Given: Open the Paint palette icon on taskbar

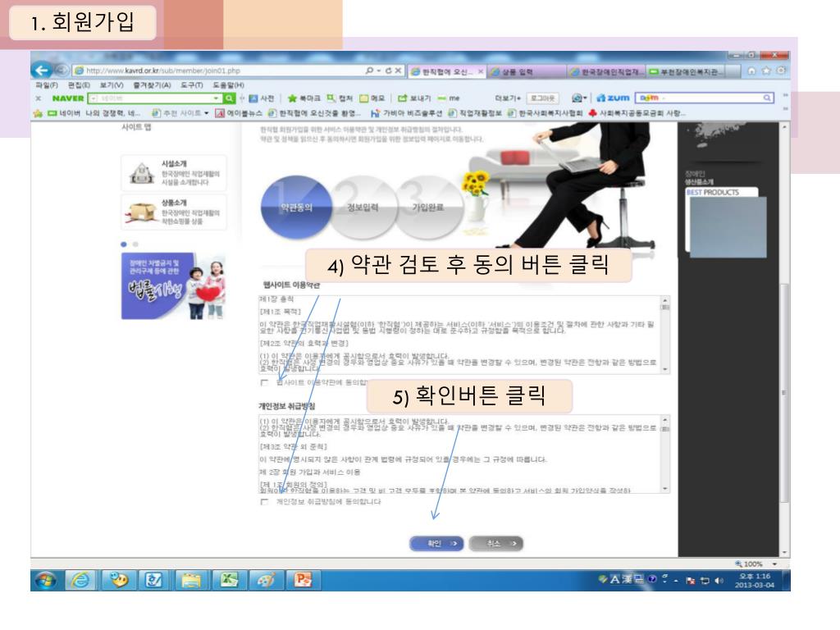Looking at the screenshot, I should click(x=266, y=580).
